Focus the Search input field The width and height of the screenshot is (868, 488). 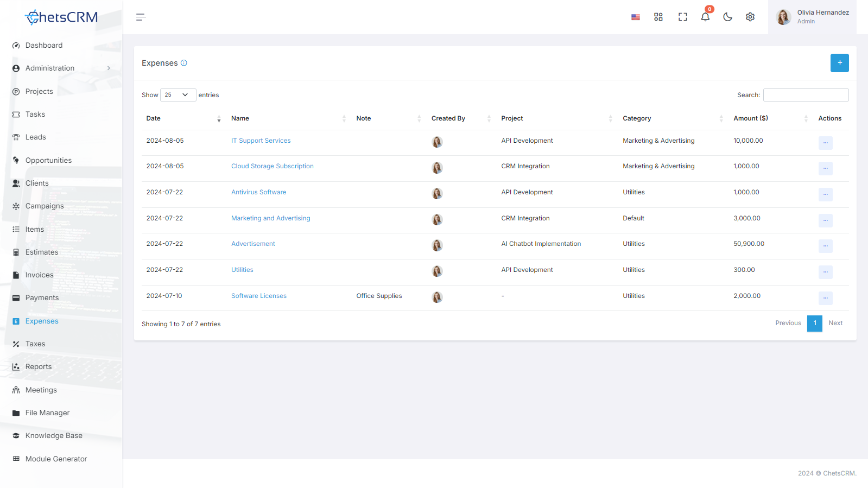pos(806,95)
